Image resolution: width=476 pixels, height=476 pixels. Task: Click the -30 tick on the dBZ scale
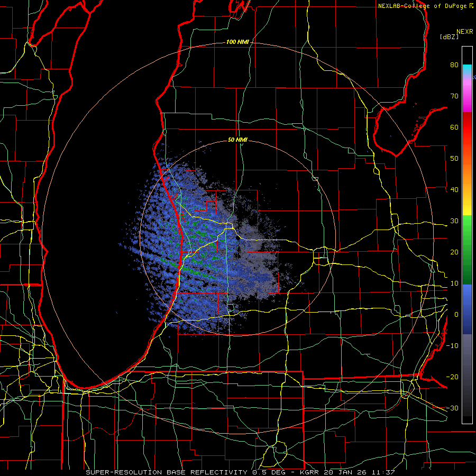click(452, 408)
